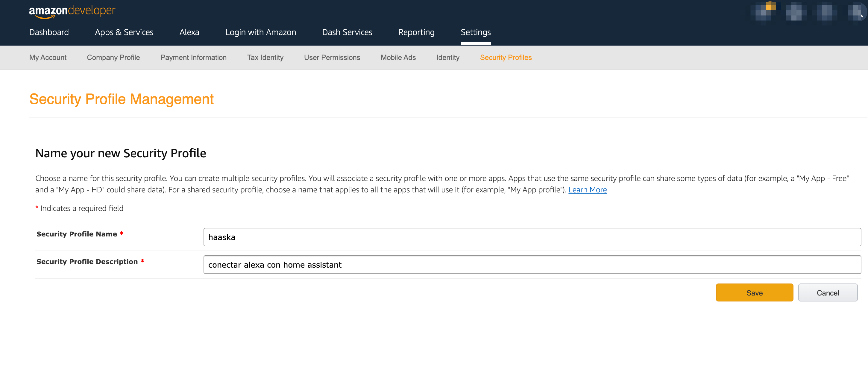The height and width of the screenshot is (374, 868).
Task: Navigate to Apps & Services
Action: (124, 32)
